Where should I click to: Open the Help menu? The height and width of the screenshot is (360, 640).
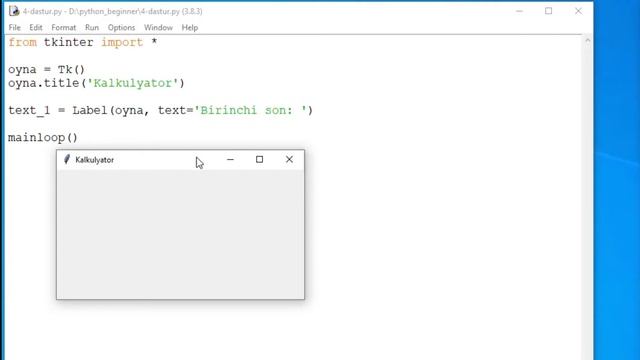click(x=189, y=28)
